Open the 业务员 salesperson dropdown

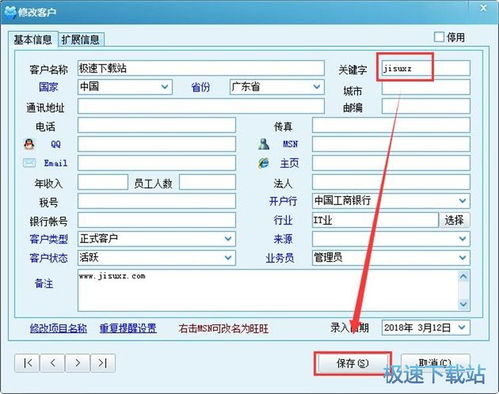(462, 258)
